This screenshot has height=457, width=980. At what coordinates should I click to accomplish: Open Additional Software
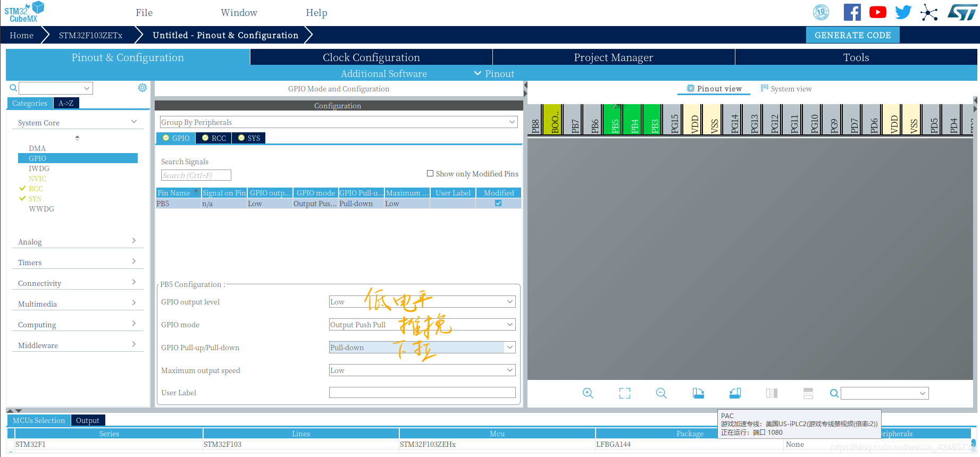[383, 74]
